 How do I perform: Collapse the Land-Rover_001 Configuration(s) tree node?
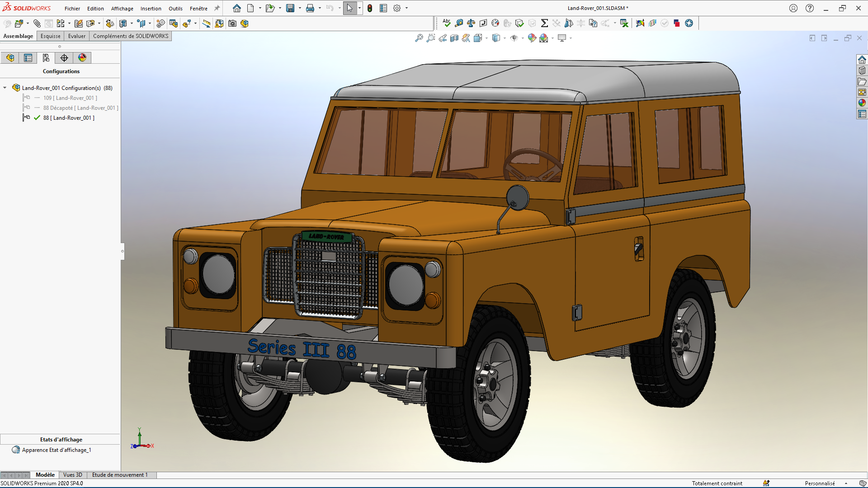coord(5,88)
